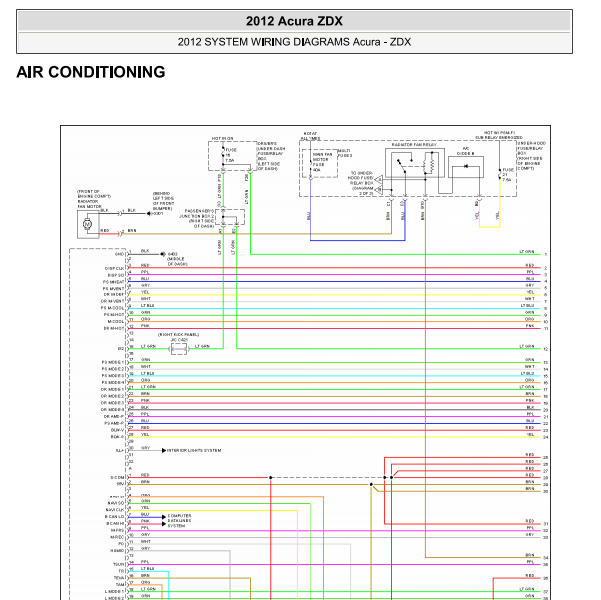Click the 'COMPUTER DATA LINES SYSTEM' reference
This screenshot has height=600, width=601.
[179, 521]
